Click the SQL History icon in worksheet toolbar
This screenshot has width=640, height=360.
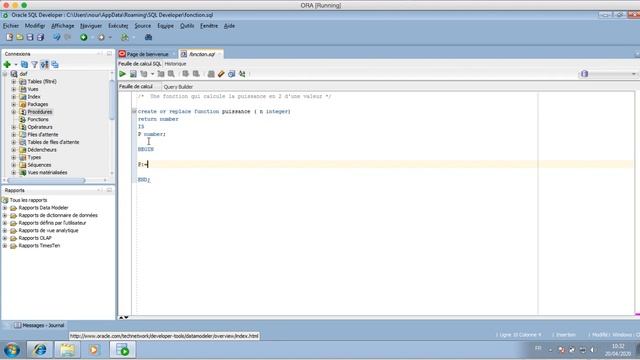(231, 74)
